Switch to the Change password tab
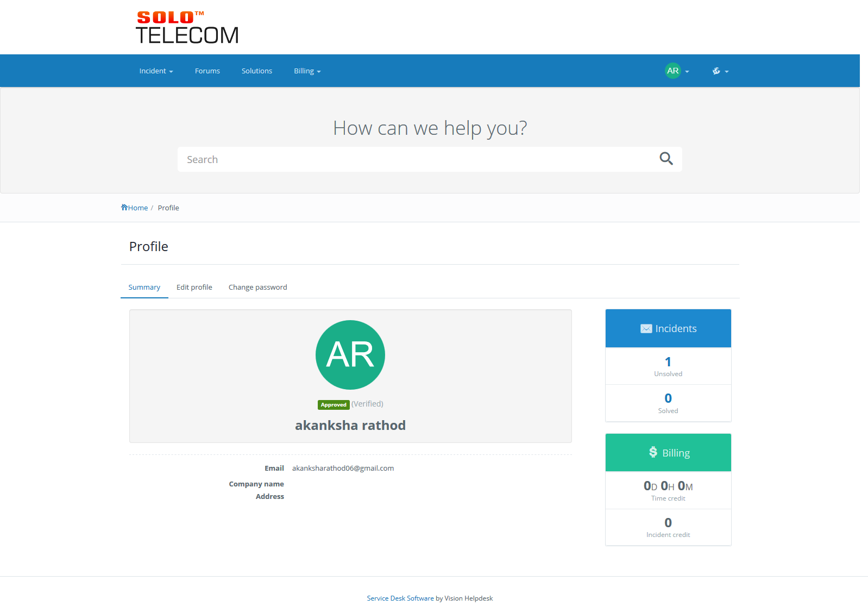 [x=257, y=287]
